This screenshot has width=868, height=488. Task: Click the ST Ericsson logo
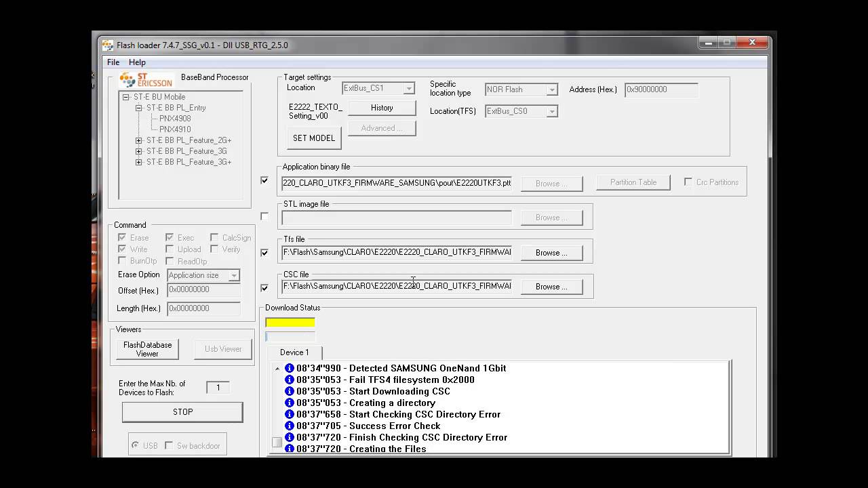(145, 80)
